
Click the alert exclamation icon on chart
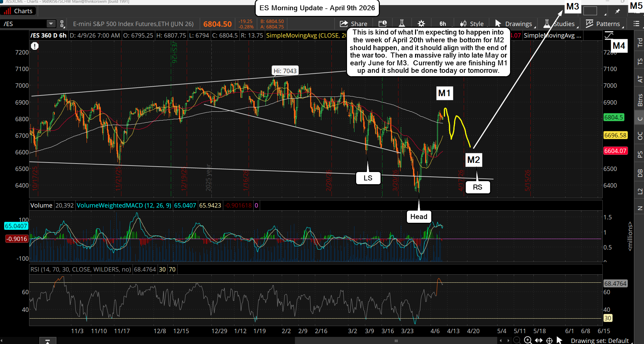coord(35,46)
